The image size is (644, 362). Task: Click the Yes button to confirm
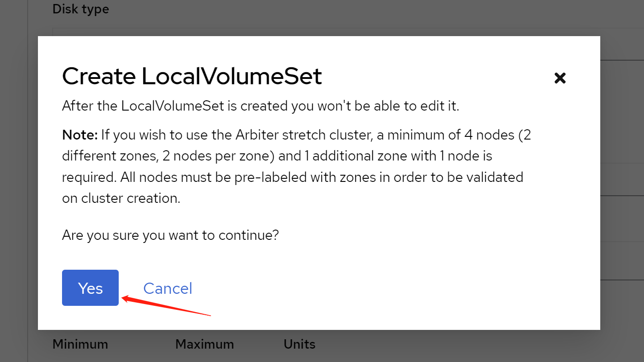[x=90, y=288]
